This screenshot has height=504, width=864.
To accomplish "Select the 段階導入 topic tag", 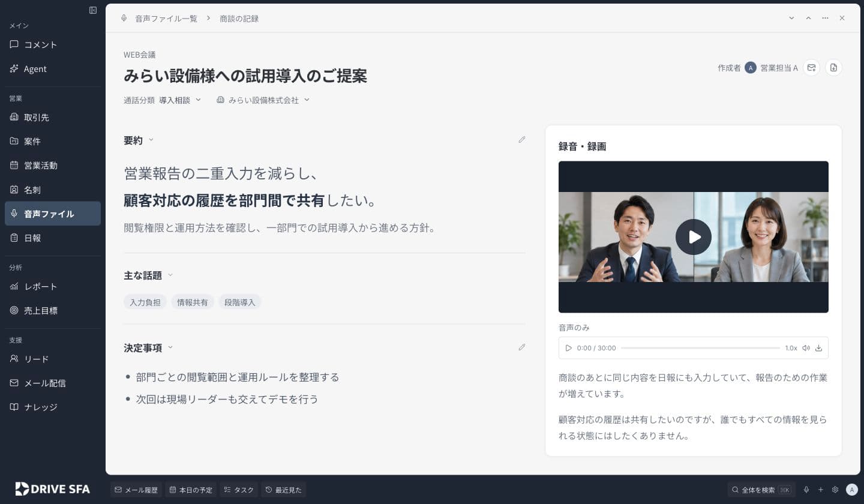I will (x=240, y=302).
